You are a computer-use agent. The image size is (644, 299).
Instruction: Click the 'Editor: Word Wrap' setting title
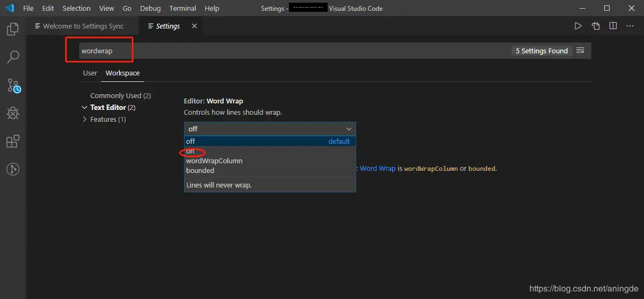click(x=213, y=101)
